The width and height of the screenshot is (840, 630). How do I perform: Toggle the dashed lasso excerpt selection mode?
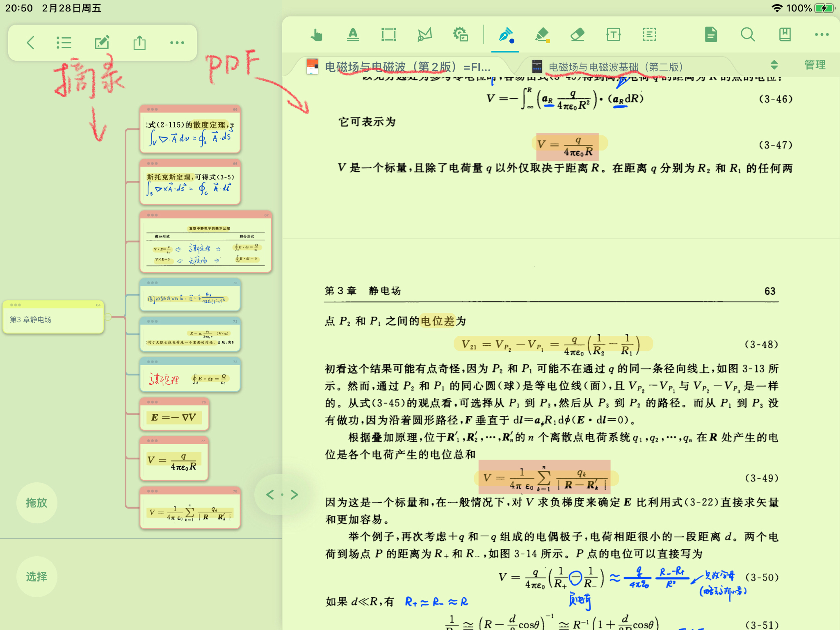(x=649, y=35)
